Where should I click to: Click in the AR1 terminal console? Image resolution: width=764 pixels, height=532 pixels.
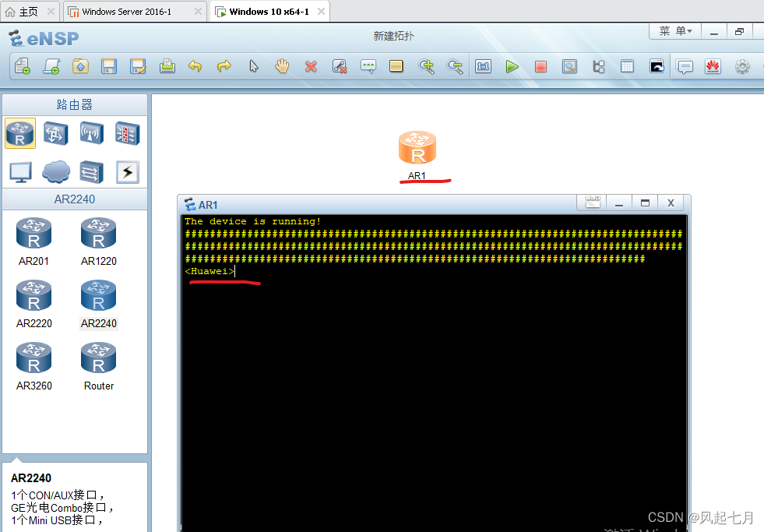(434, 372)
